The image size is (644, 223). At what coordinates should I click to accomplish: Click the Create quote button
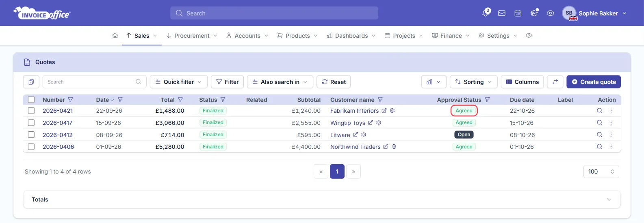(594, 82)
